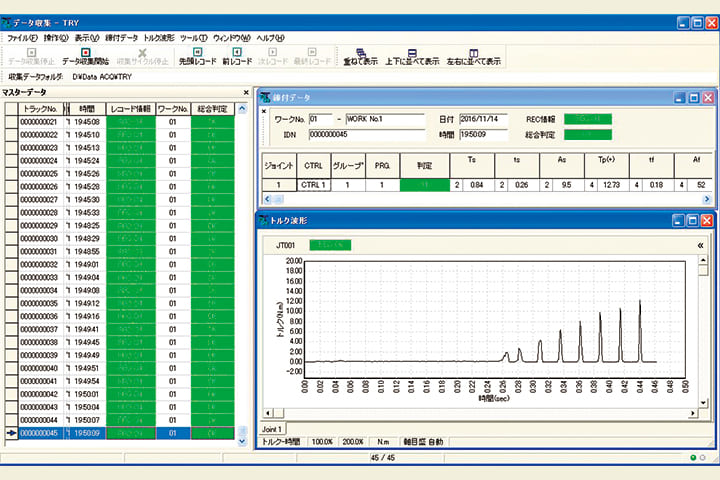The height and width of the screenshot is (480, 720).
Task: Open the ファイル menu
Action: tap(21, 37)
